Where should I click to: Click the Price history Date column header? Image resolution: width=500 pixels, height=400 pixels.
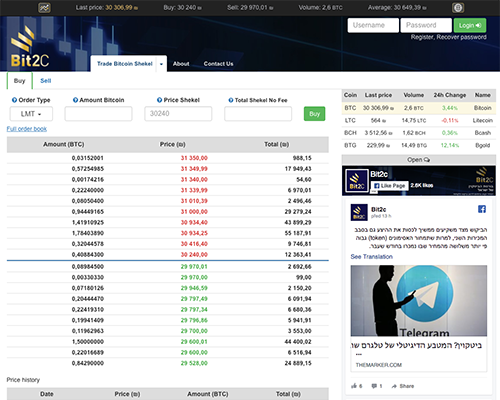click(x=47, y=394)
